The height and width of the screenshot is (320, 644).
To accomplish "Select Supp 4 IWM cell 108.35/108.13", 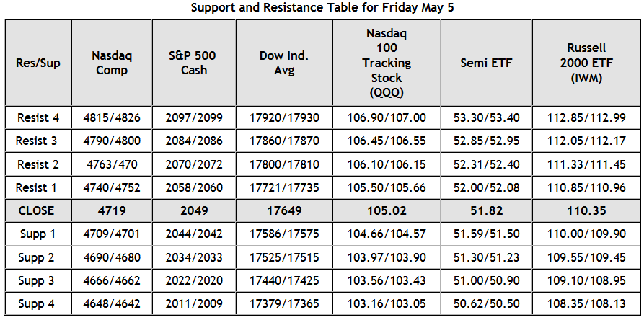I will pyautogui.click(x=586, y=304).
